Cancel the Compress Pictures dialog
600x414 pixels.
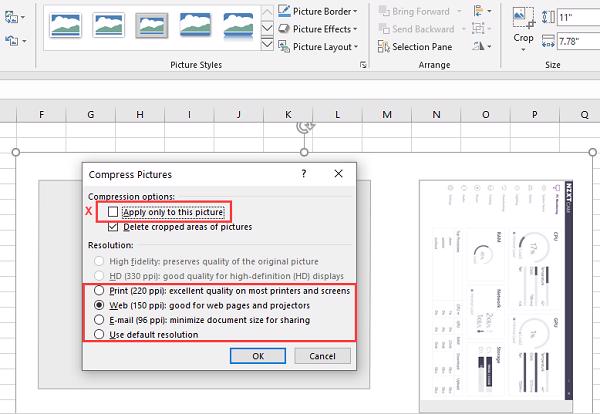tap(322, 355)
